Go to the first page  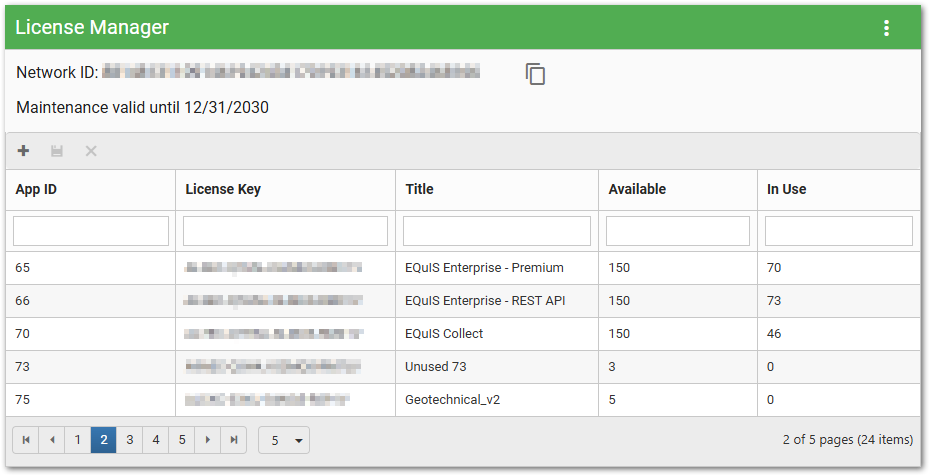26,440
